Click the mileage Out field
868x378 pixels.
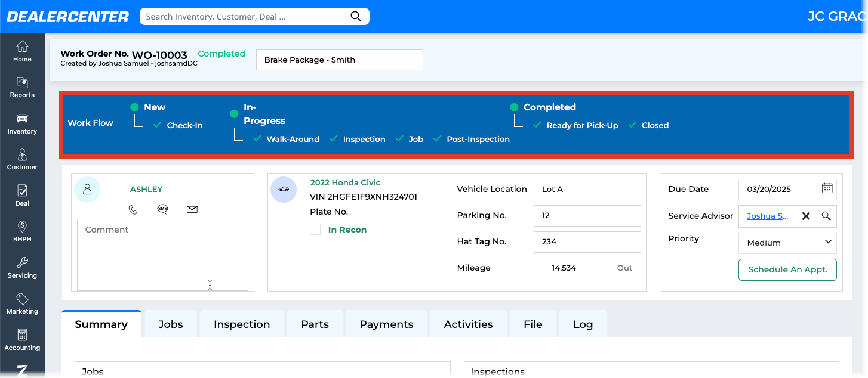(x=615, y=268)
